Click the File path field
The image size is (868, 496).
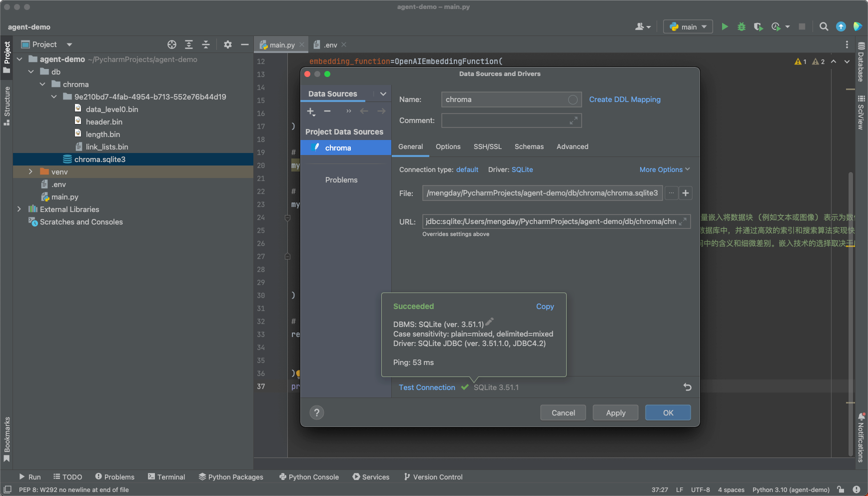[543, 193]
